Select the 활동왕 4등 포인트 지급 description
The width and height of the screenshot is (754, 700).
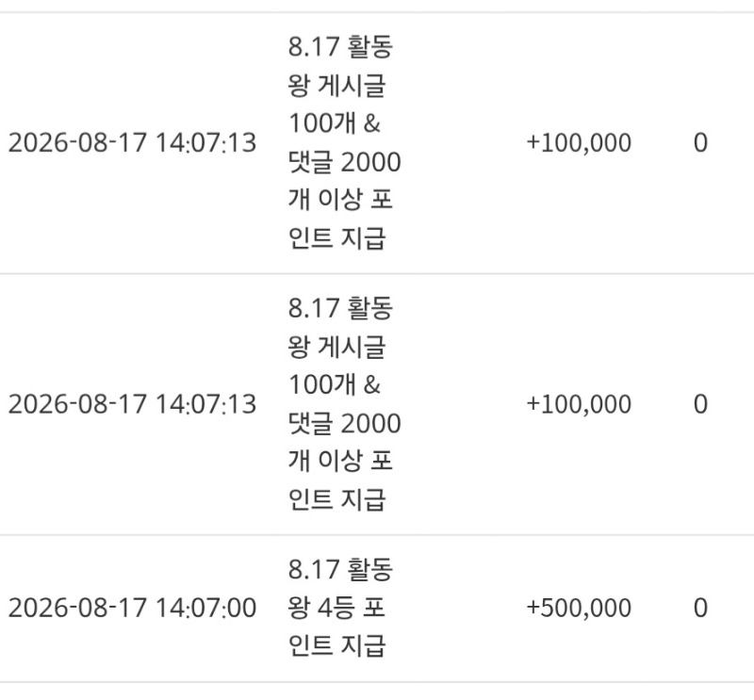pos(341,608)
